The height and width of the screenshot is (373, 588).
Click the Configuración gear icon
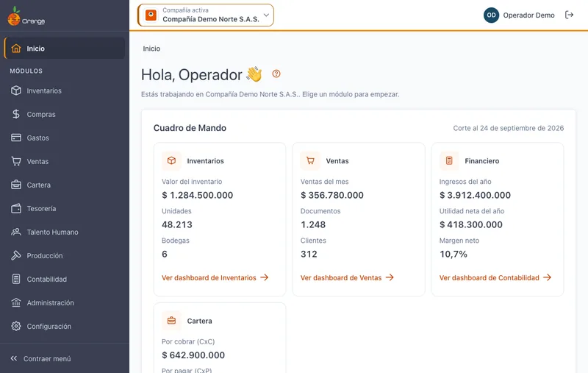16,326
